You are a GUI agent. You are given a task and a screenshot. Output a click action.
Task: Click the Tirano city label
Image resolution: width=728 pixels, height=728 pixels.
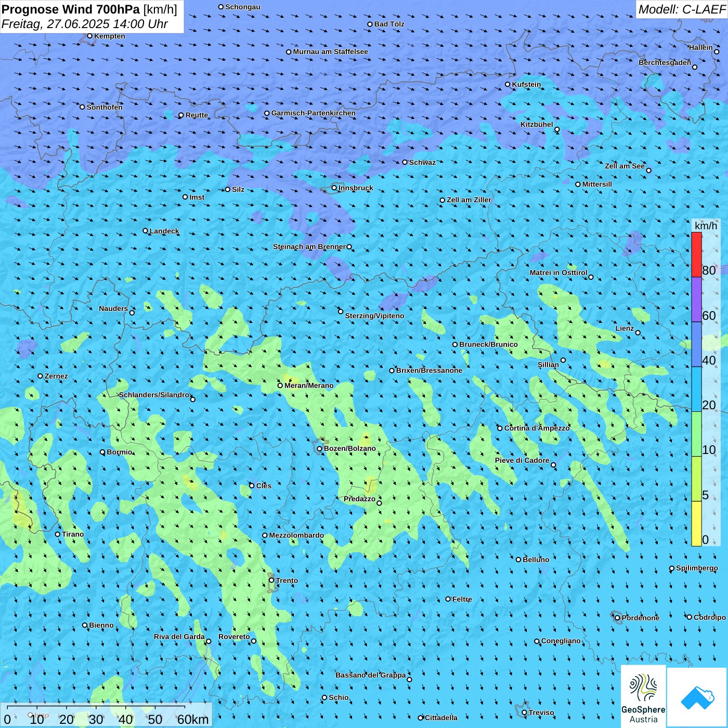[73, 534]
